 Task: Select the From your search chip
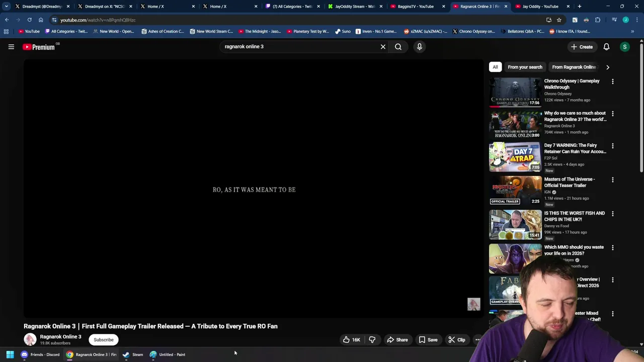tap(525, 67)
